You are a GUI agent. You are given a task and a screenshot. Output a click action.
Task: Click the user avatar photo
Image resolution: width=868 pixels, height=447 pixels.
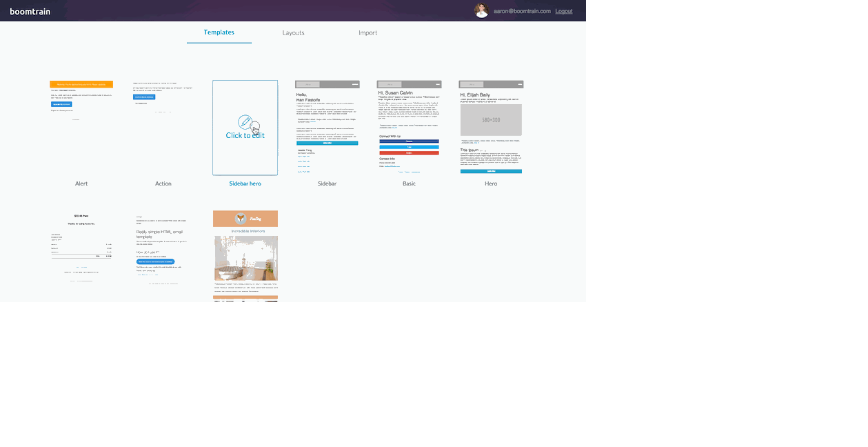point(481,11)
